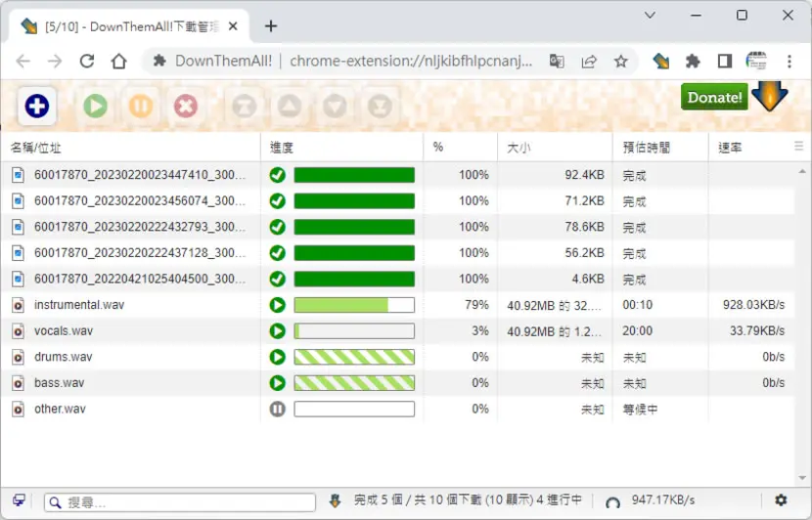Image resolution: width=812 pixels, height=520 pixels.
Task: Click the DownThemAll extension icon in browser toolbar
Action: 660,61
